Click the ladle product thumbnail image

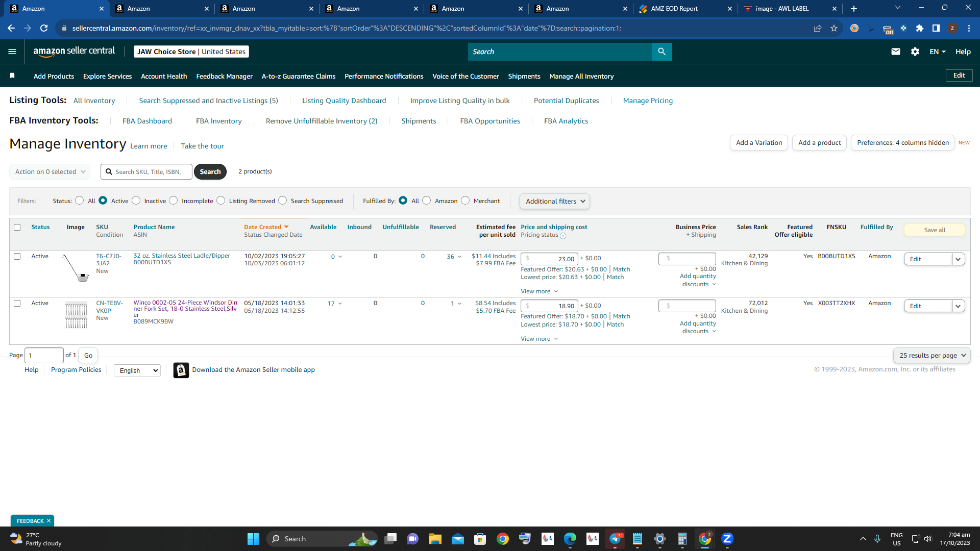tap(76, 268)
